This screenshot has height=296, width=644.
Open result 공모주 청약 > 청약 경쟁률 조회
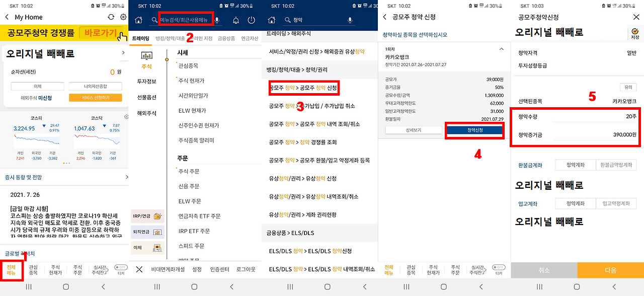[302, 142]
